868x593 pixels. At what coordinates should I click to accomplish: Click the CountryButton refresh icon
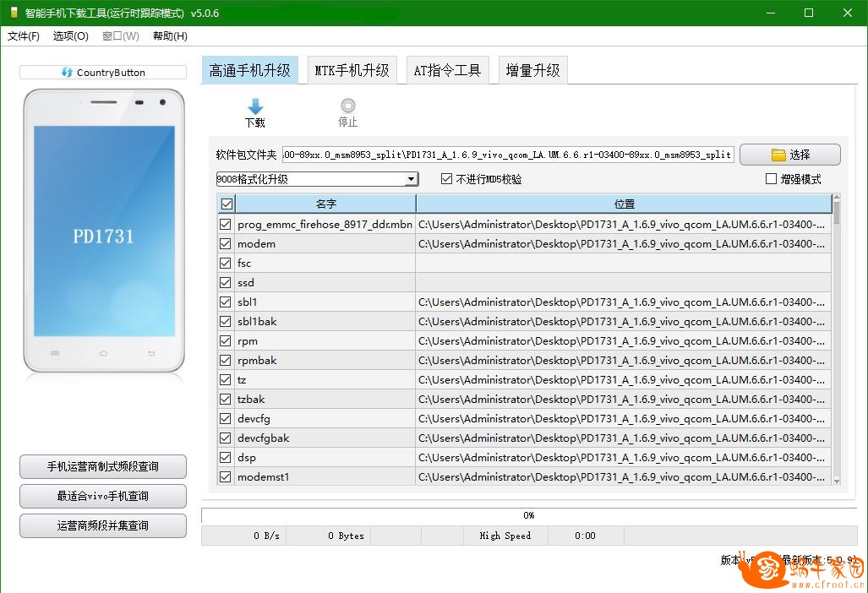click(67, 73)
